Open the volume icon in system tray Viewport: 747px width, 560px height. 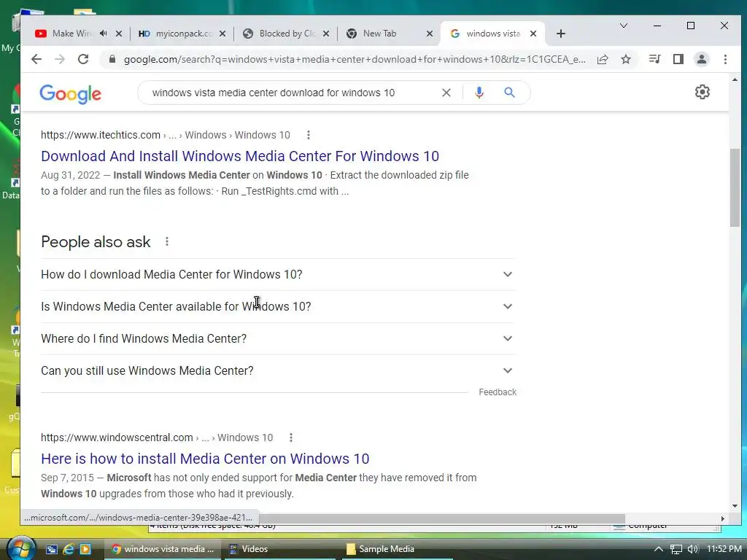point(693,549)
